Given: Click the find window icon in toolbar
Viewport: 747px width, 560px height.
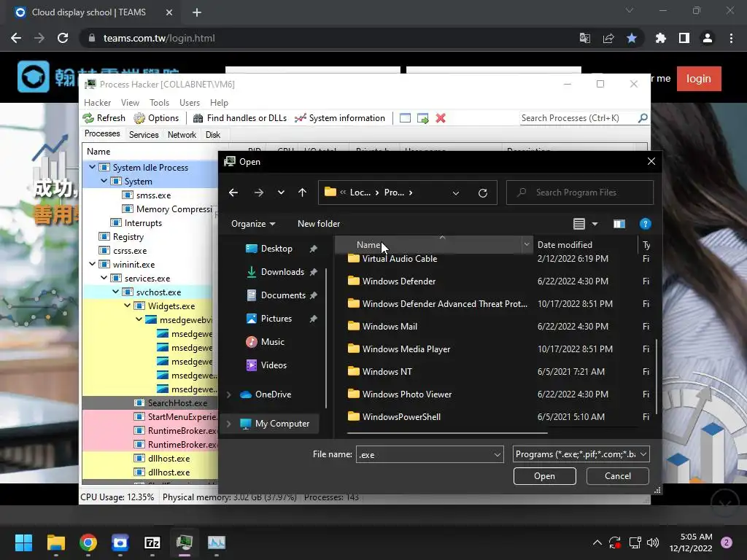Looking at the screenshot, I should pos(405,118).
